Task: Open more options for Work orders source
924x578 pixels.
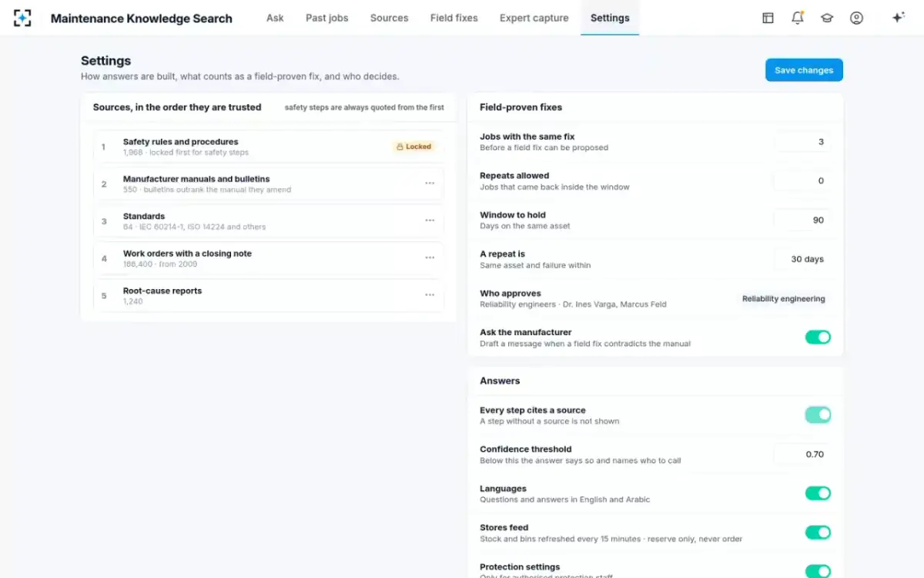Action: pyautogui.click(x=430, y=257)
